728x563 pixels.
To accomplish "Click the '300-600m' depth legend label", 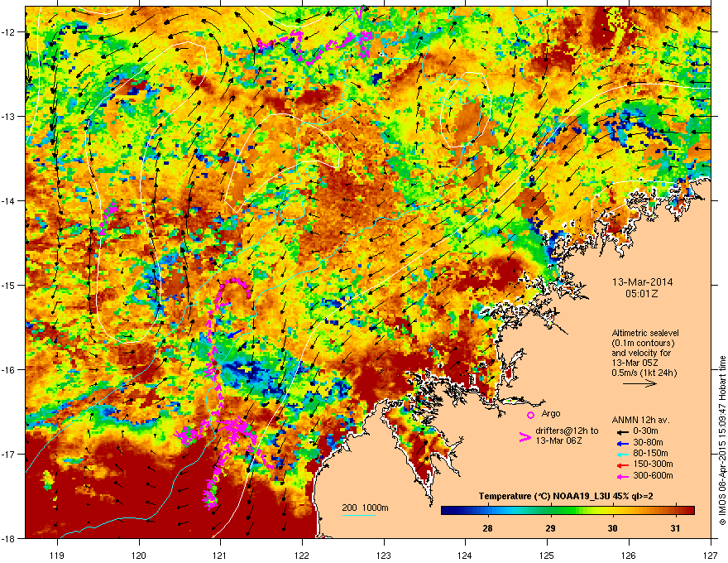I will (x=653, y=475).
